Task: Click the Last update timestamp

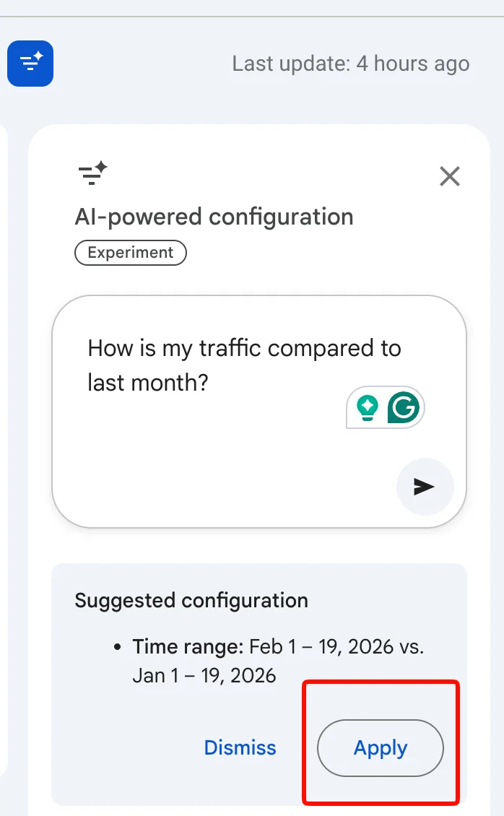Action: coord(350,64)
